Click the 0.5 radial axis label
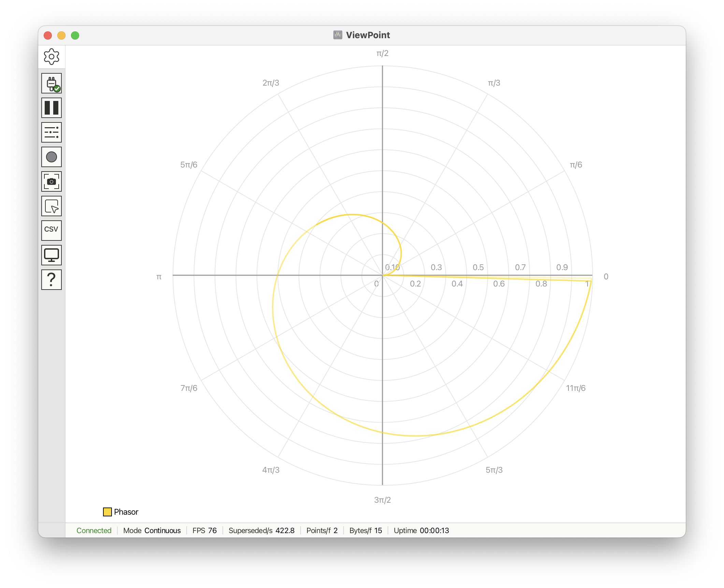The width and height of the screenshot is (724, 588). pyautogui.click(x=478, y=267)
